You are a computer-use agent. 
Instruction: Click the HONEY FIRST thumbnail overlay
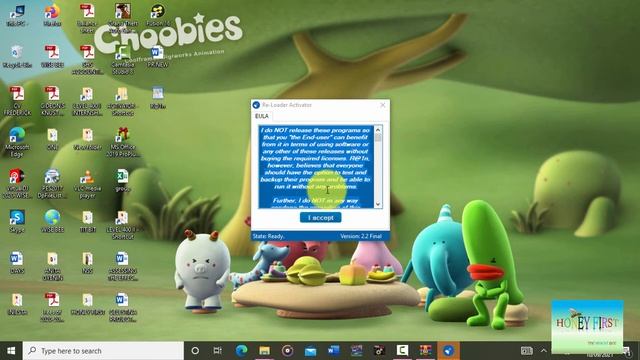click(x=587, y=326)
